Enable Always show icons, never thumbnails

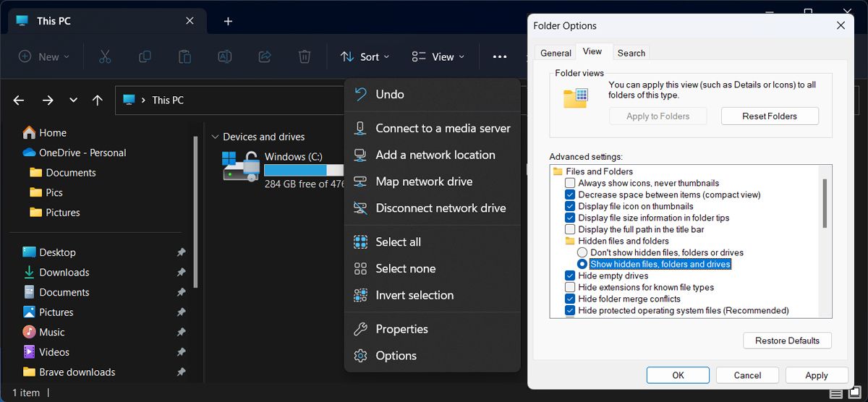[570, 183]
